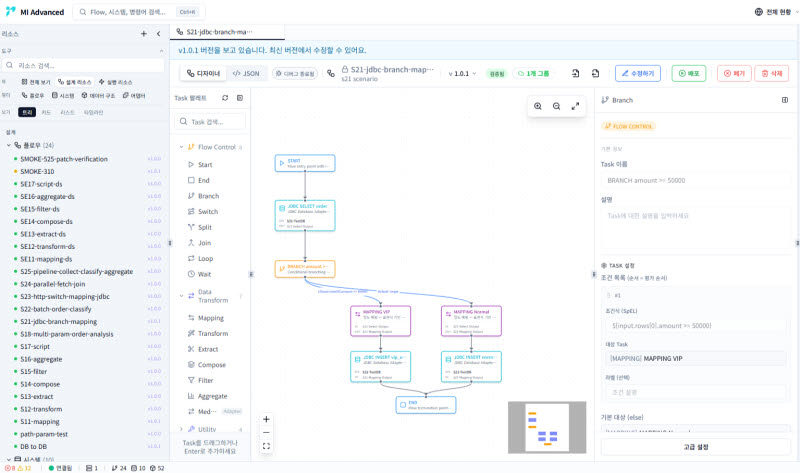Select the Aggregate task in palette

(212, 396)
